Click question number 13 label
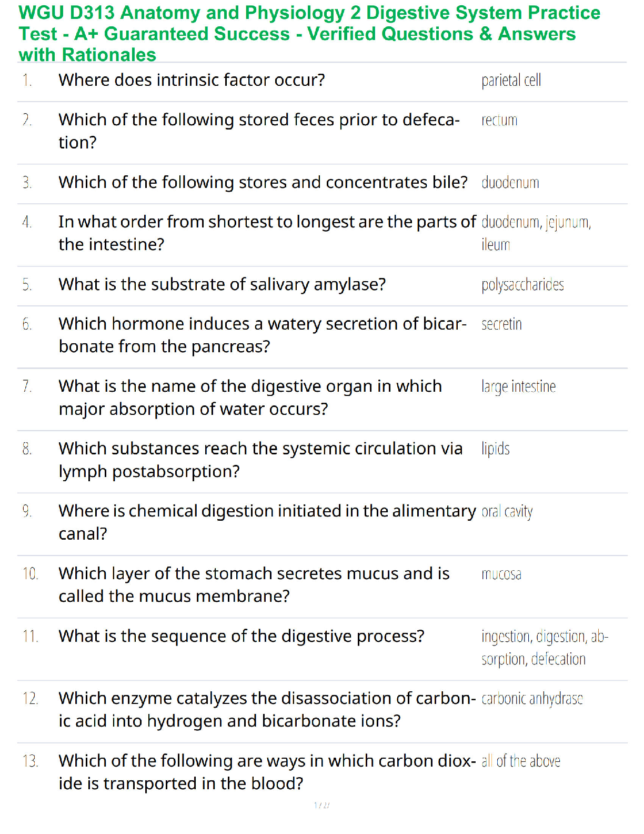 tap(30, 761)
